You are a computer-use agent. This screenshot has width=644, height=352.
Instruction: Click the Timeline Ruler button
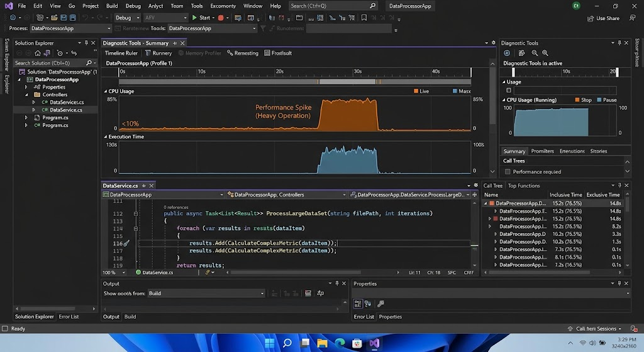point(121,53)
